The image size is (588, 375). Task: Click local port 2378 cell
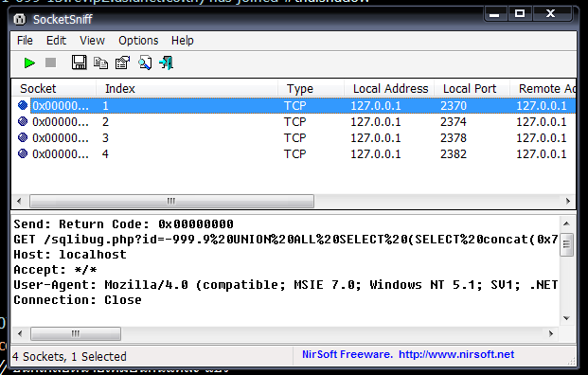click(x=454, y=138)
